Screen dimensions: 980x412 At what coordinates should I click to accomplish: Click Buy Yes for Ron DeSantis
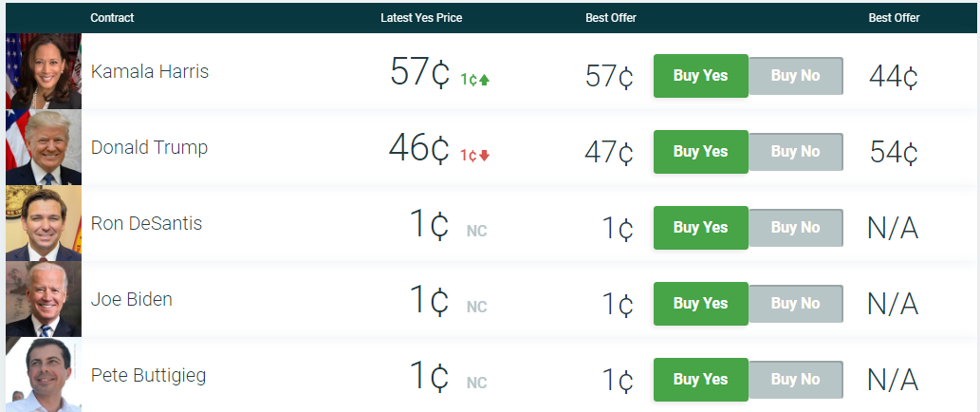point(701,228)
